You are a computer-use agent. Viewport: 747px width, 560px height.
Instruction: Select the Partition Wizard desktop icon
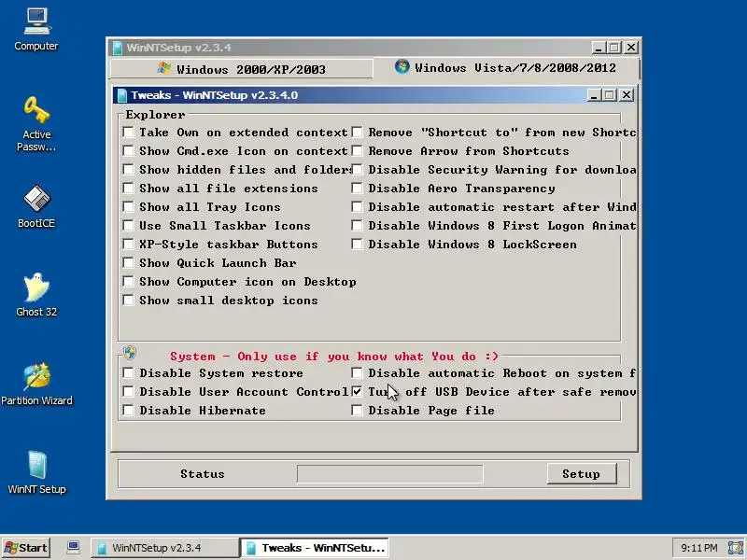point(36,384)
